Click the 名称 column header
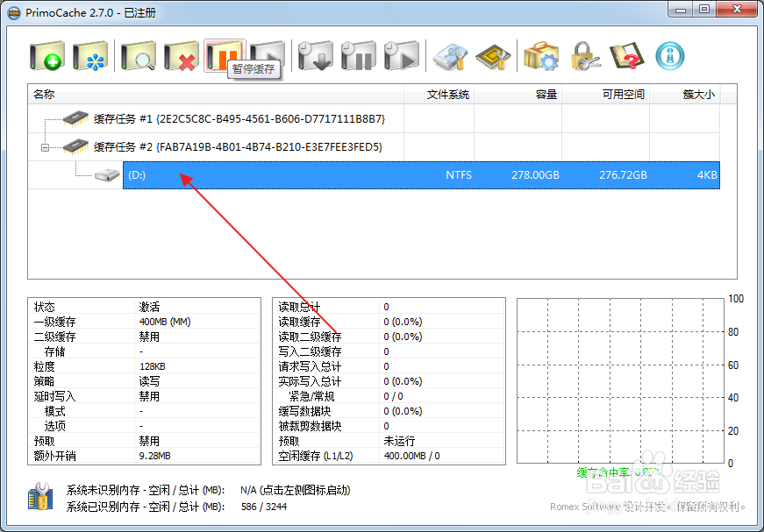The height and width of the screenshot is (532, 764). (x=216, y=95)
